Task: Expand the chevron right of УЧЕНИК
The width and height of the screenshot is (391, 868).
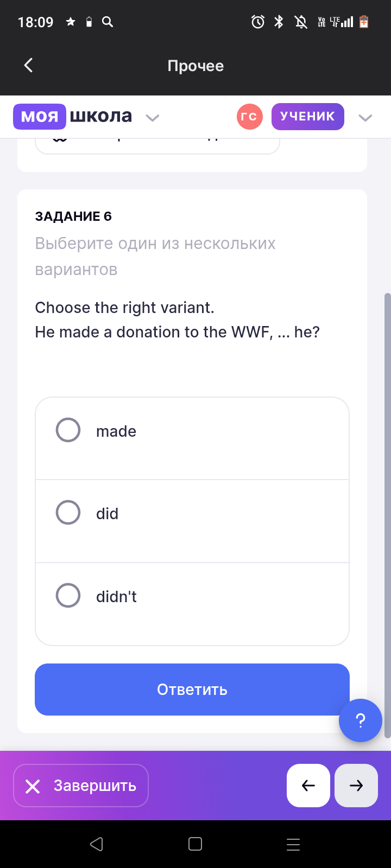Action: pos(365,118)
